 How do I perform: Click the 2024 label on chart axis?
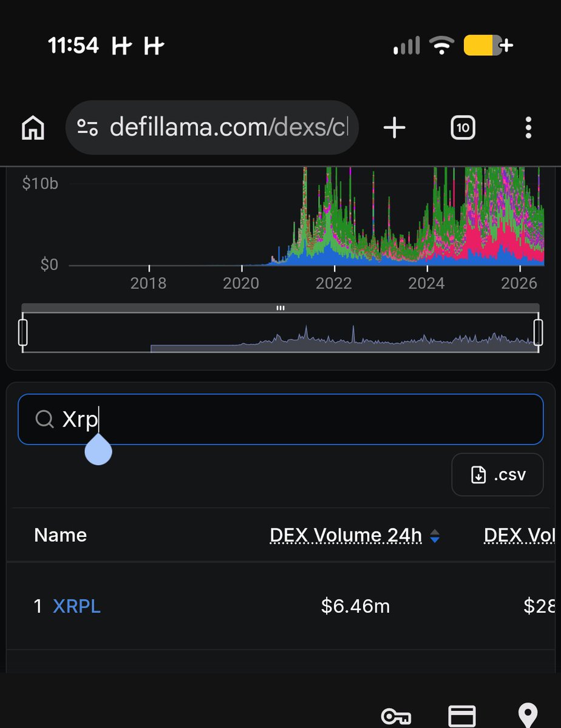tap(426, 283)
